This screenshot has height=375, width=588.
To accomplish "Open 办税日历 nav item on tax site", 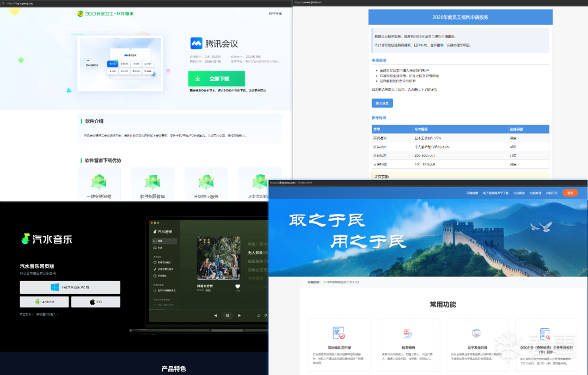I will [552, 193].
